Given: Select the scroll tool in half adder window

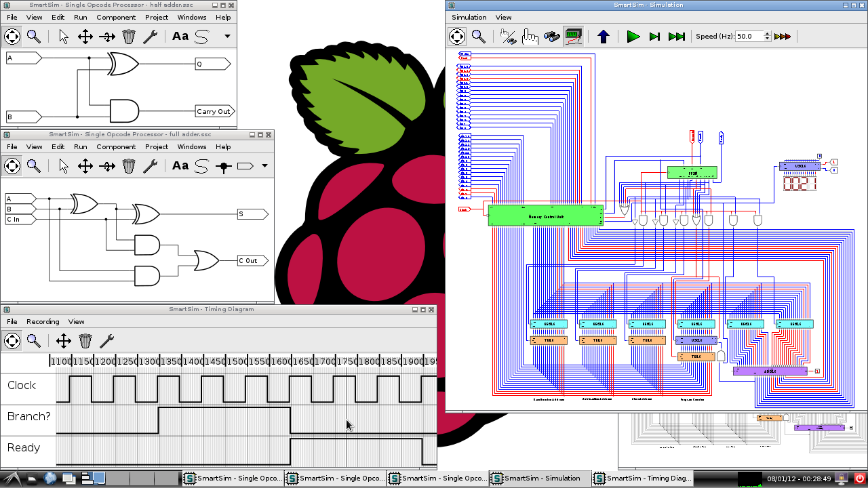Looking at the screenshot, I should point(12,36).
